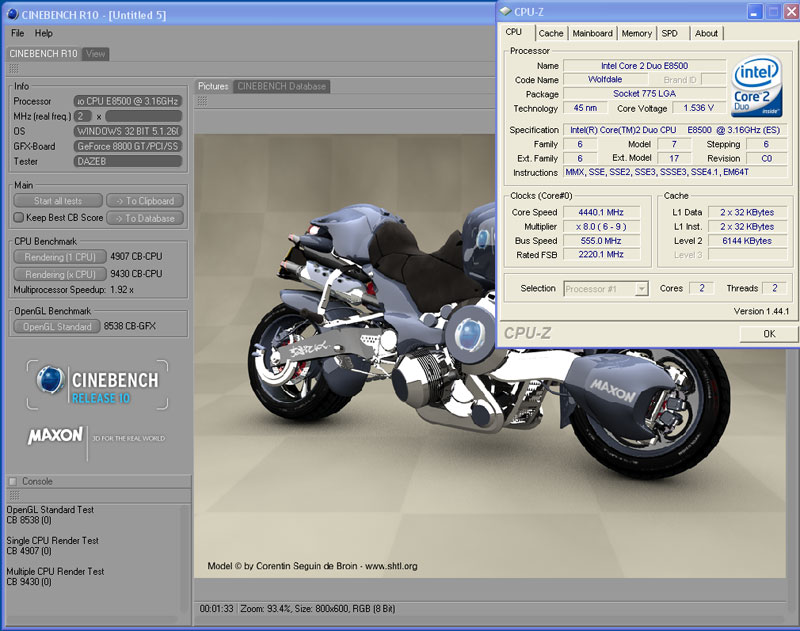Click the Multiple CPU Render Test console line
The image size is (800, 631).
(x=55, y=571)
